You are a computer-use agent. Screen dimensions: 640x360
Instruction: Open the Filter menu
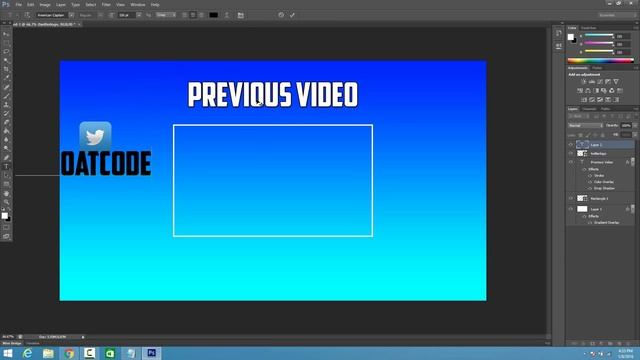click(x=106, y=4)
